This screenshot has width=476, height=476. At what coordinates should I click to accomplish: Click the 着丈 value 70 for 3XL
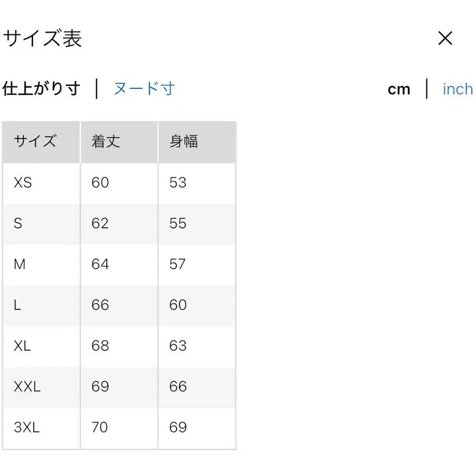(x=99, y=427)
